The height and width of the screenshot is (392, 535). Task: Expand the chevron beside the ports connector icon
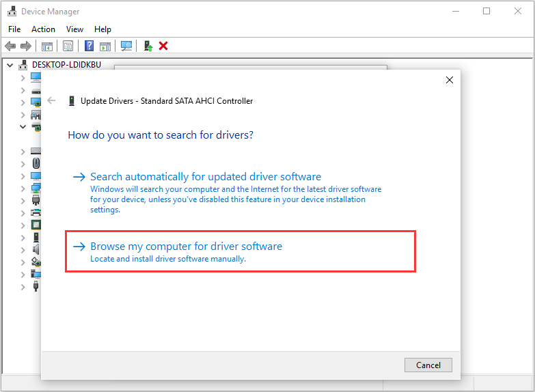click(x=23, y=201)
